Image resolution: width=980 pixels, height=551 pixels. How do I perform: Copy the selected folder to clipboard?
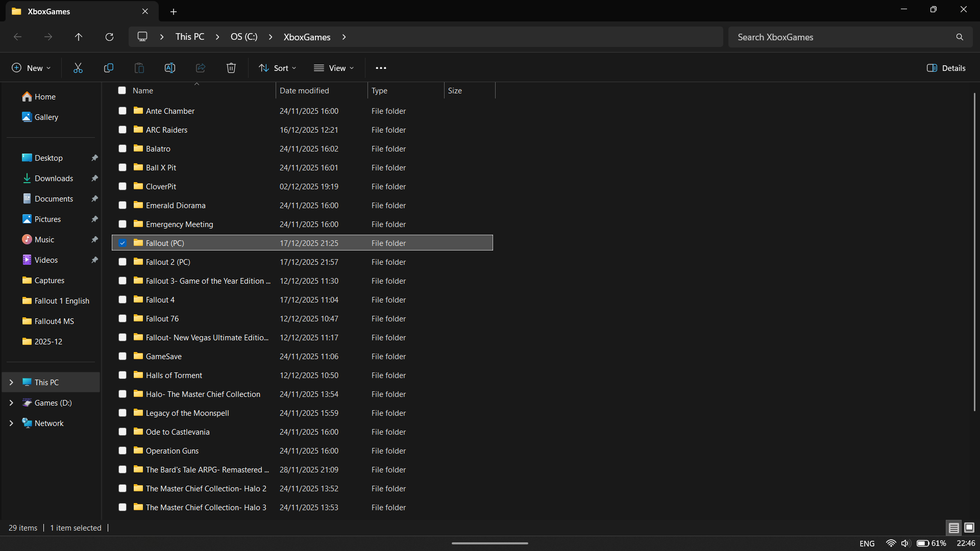108,67
